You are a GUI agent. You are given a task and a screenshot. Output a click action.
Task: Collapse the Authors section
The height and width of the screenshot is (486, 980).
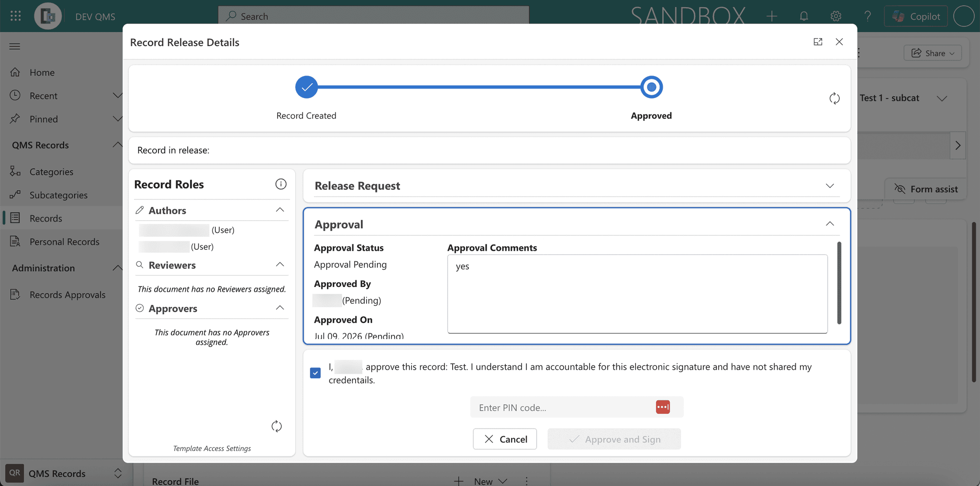(x=280, y=210)
